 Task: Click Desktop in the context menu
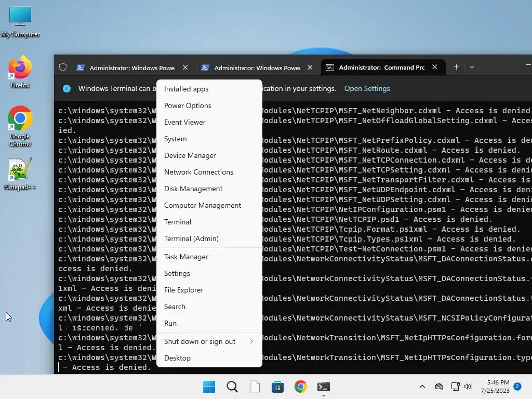209,358
